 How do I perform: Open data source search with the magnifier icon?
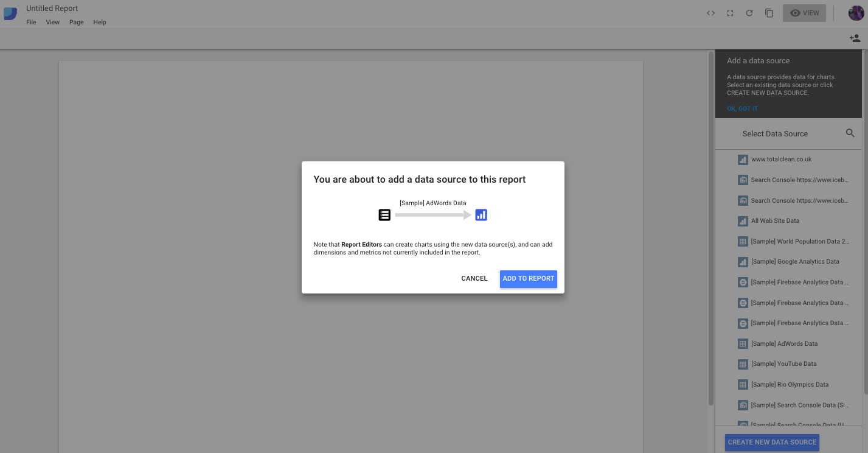pyautogui.click(x=850, y=133)
